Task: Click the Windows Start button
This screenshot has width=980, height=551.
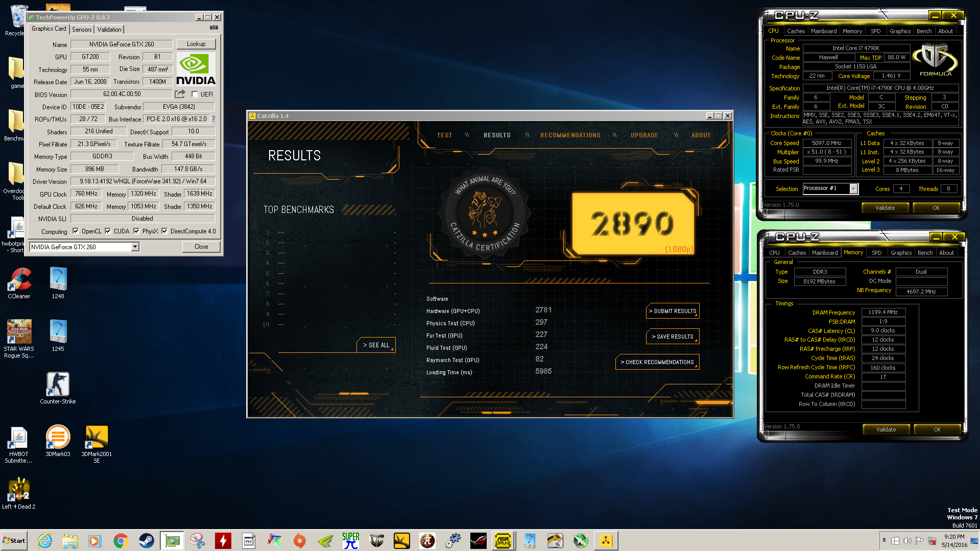Action: (x=14, y=541)
